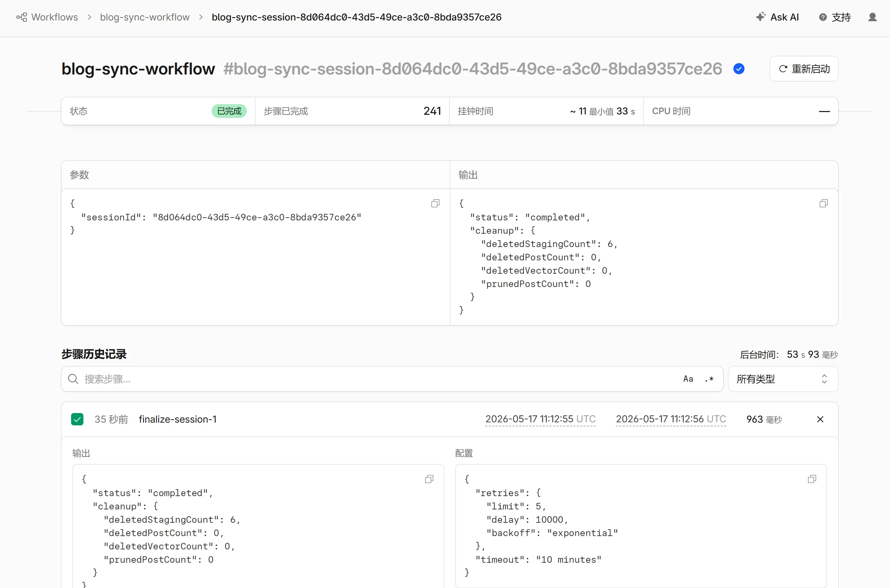Click end timestamp 11:12:56 UTC
This screenshot has height=588, width=890.
(671, 419)
